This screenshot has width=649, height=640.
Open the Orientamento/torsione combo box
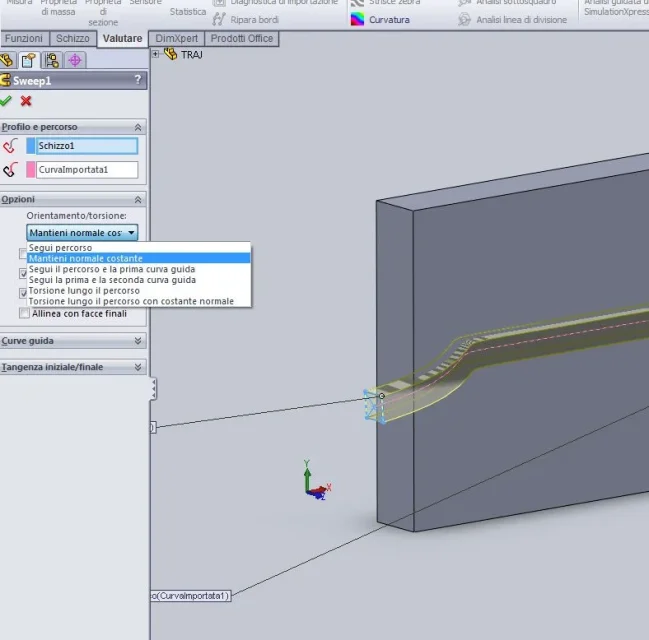pos(82,233)
